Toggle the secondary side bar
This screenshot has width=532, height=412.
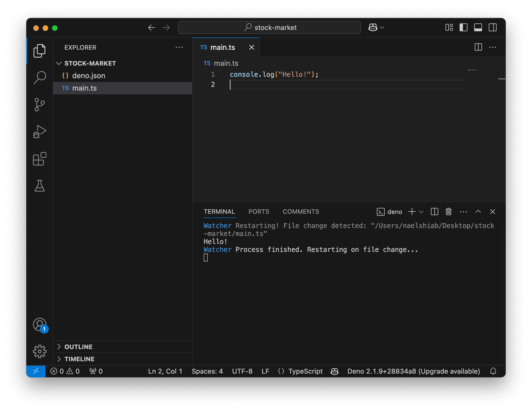[492, 28]
